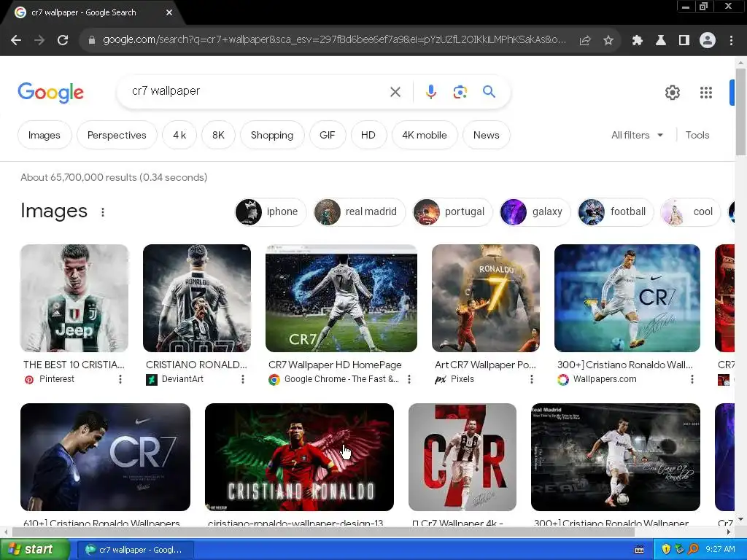This screenshot has width=747, height=560.
Task: Open CRISTIANO RONALD... DeviantArt link
Action: [x=196, y=365]
